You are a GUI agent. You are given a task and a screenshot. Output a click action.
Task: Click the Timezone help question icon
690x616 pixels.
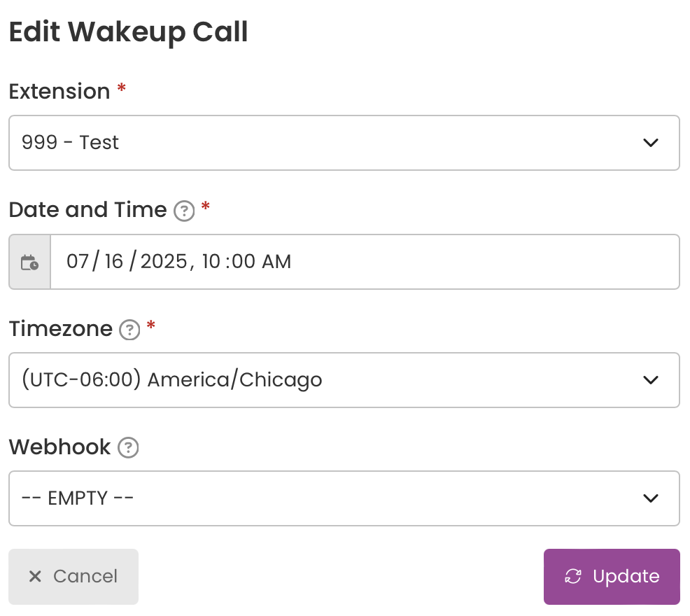click(x=130, y=330)
